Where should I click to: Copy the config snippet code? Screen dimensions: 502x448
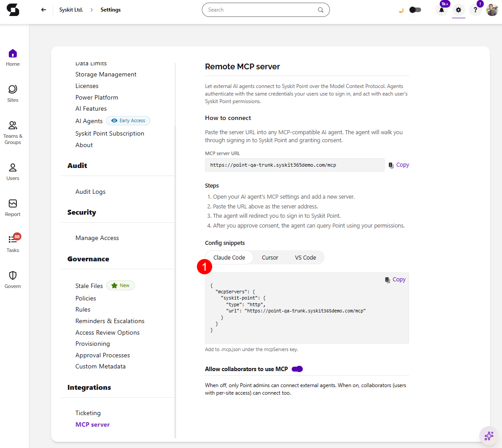point(395,280)
